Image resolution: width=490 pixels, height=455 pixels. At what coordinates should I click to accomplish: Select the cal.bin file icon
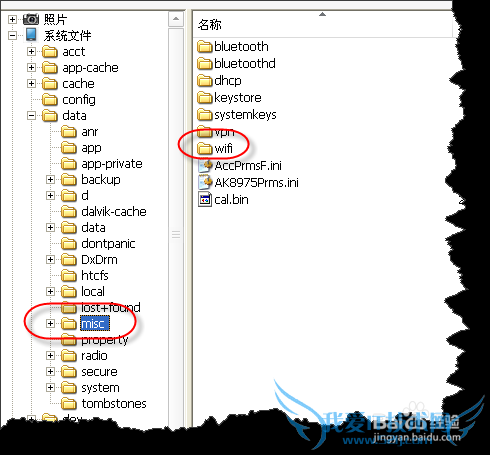(205, 200)
